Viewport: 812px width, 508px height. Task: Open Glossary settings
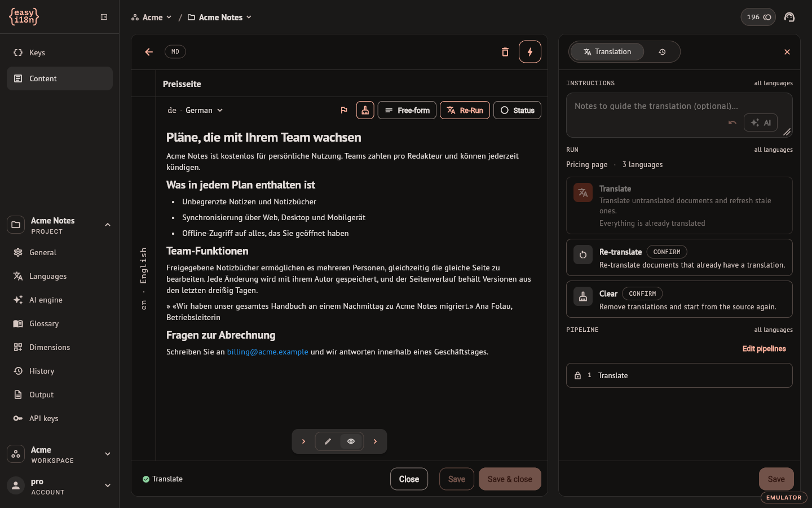[x=60, y=323]
